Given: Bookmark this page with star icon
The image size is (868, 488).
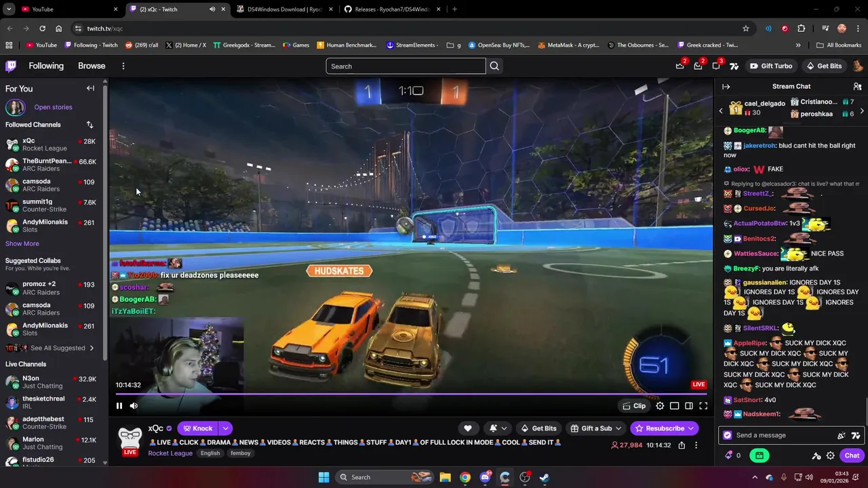Looking at the screenshot, I should click(746, 28).
